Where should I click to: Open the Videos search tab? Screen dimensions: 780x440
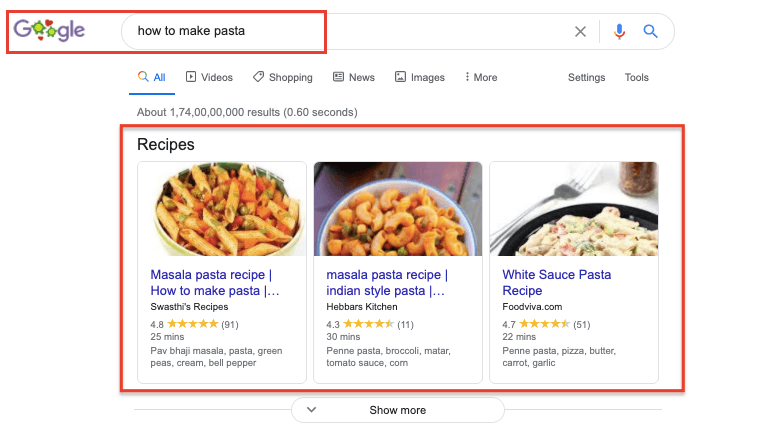(x=209, y=77)
